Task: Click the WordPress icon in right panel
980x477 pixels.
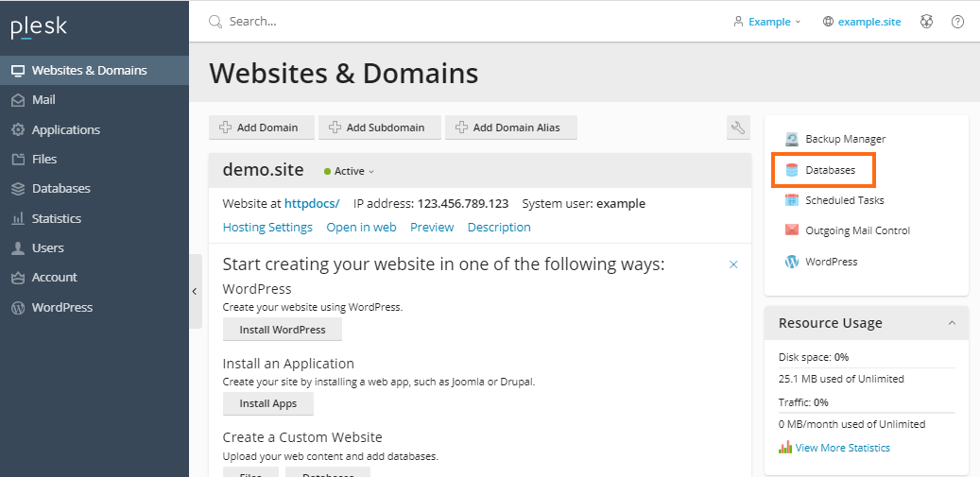Action: 792,262
